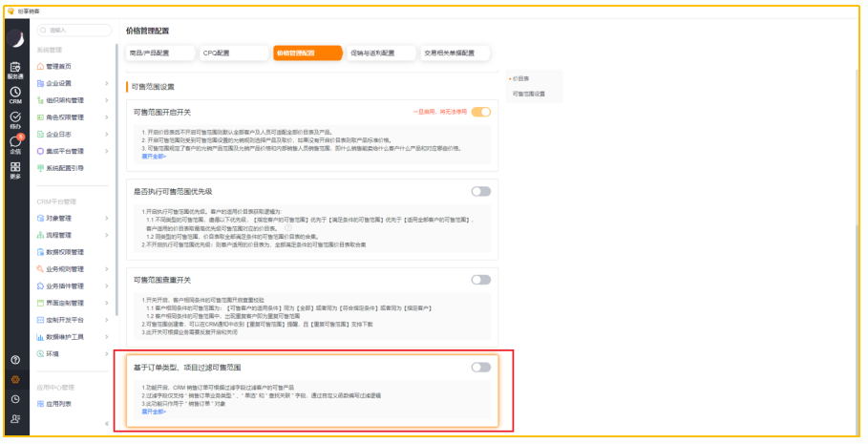Image resolution: width=868 pixels, height=444 pixels.
Task: Open help question-mark icon
Action: point(15,360)
